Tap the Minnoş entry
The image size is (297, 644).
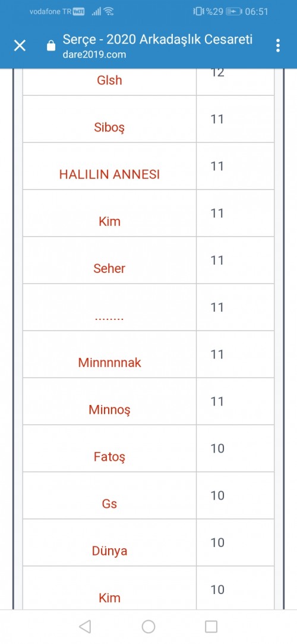click(109, 410)
